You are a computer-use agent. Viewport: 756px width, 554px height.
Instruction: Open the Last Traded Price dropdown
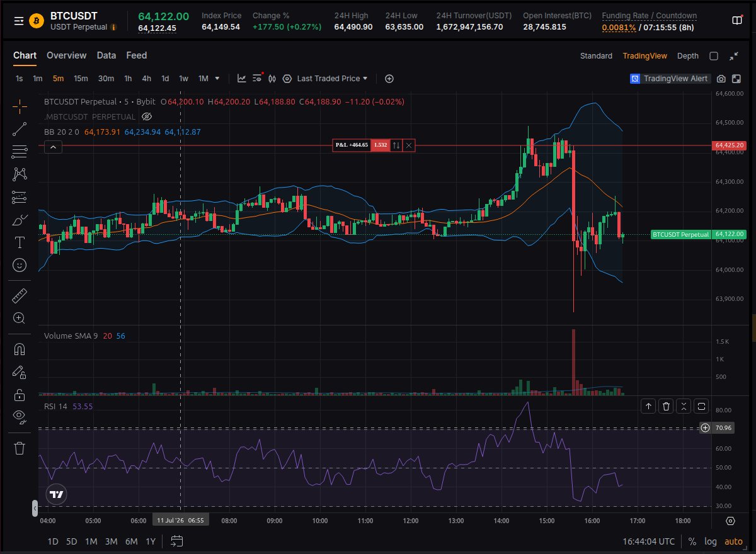coord(333,79)
